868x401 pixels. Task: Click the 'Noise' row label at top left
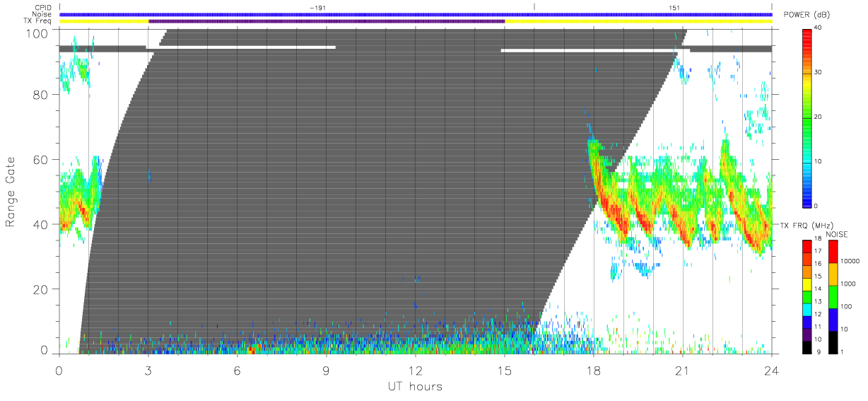pos(42,14)
